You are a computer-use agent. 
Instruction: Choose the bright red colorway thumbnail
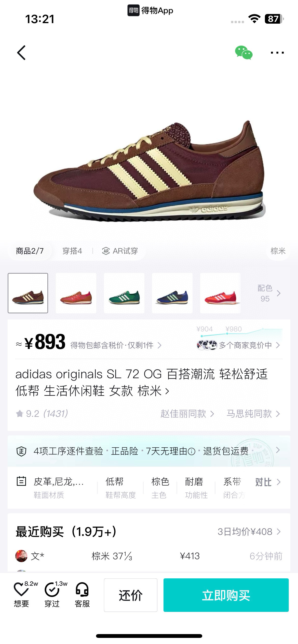pos(220,293)
